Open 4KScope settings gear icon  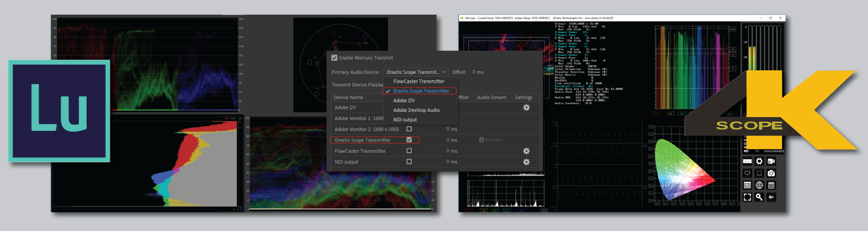tap(759, 161)
